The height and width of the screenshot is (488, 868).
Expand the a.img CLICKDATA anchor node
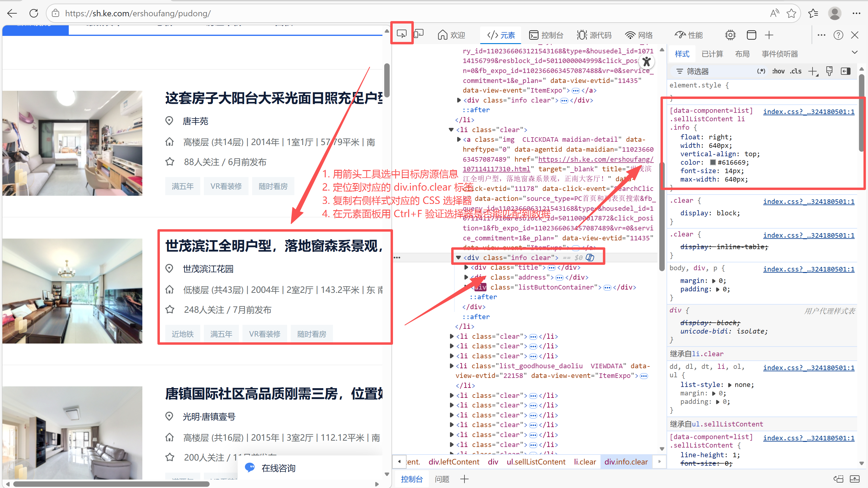(459, 139)
